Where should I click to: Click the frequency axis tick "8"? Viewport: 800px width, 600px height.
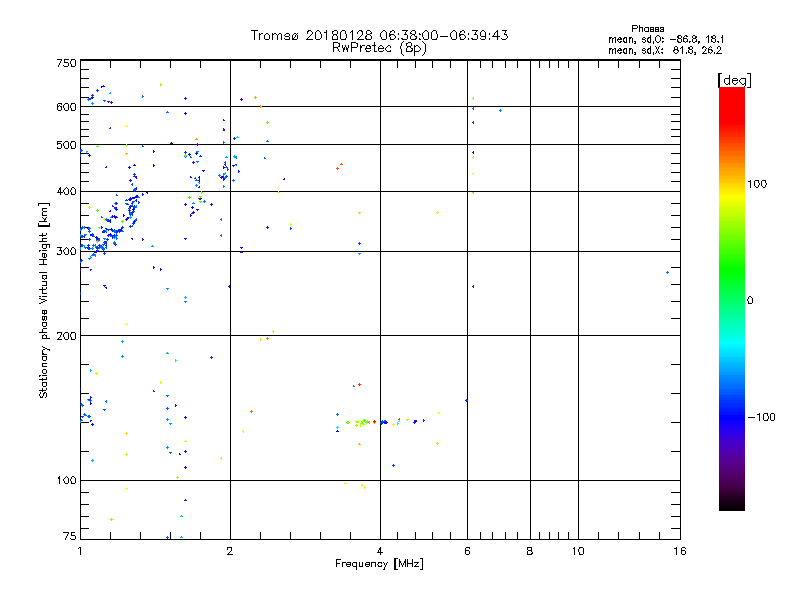pyautogui.click(x=530, y=551)
